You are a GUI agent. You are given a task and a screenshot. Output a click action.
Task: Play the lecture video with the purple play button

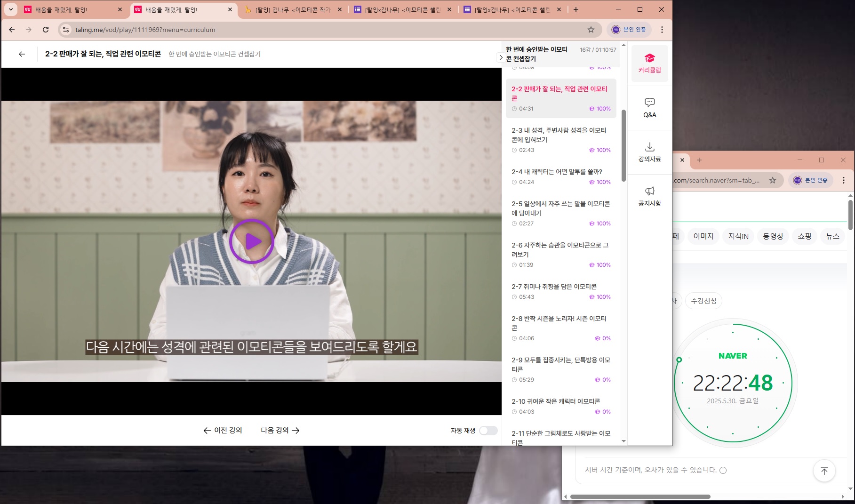[x=252, y=241]
